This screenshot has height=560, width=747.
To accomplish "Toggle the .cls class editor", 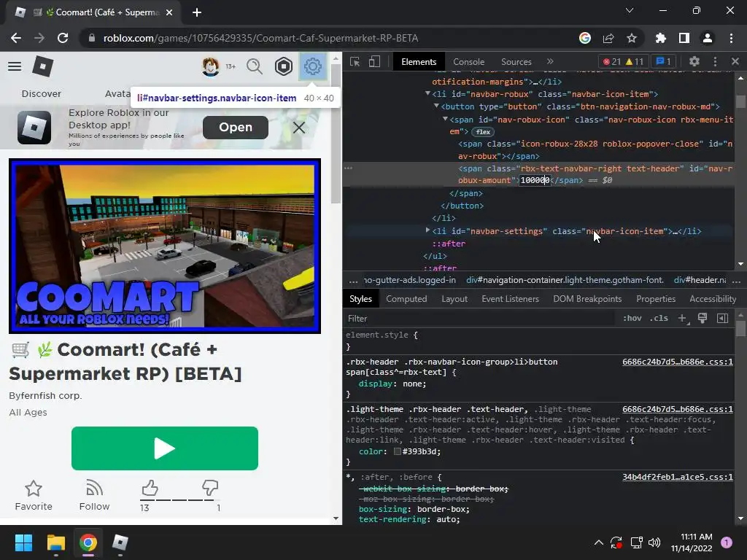I will click(x=659, y=318).
